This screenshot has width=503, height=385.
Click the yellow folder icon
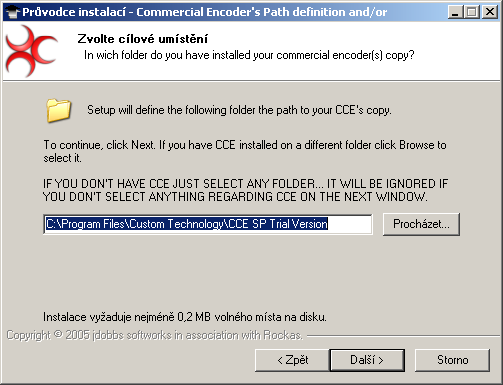point(58,110)
